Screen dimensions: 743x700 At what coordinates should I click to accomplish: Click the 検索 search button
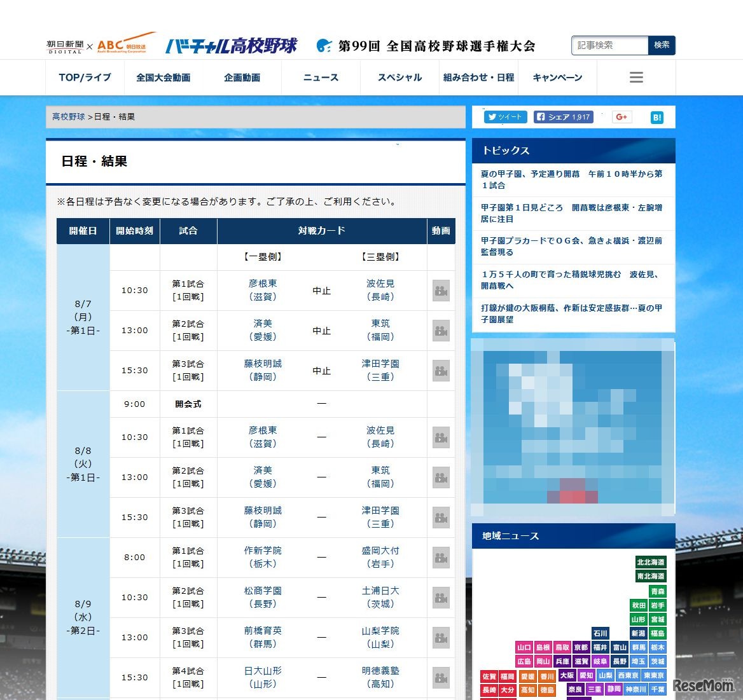click(x=662, y=46)
